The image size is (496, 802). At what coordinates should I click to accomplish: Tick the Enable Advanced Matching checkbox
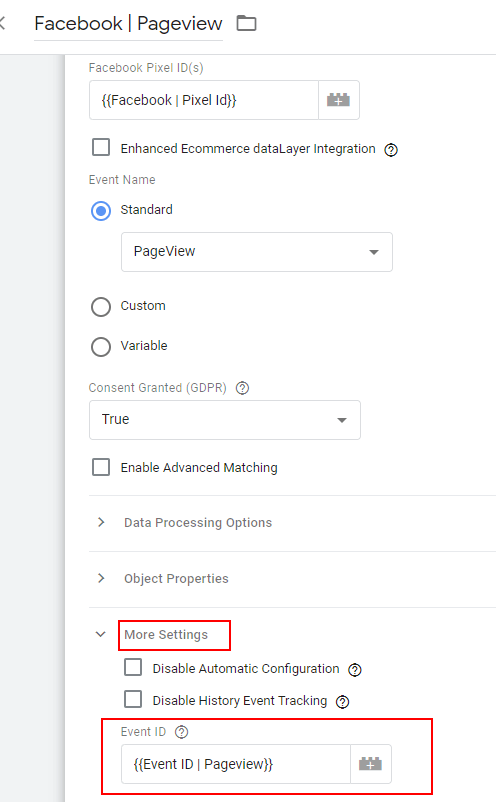[x=101, y=467]
